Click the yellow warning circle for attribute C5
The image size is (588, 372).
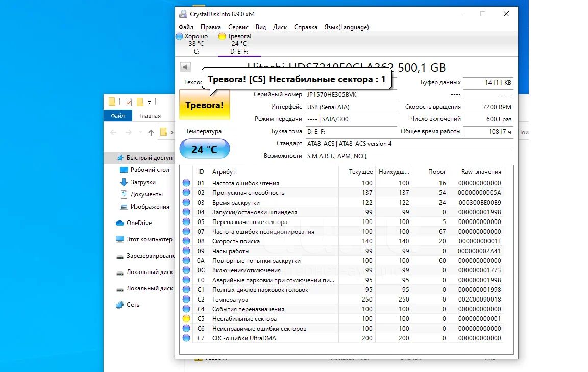186,319
